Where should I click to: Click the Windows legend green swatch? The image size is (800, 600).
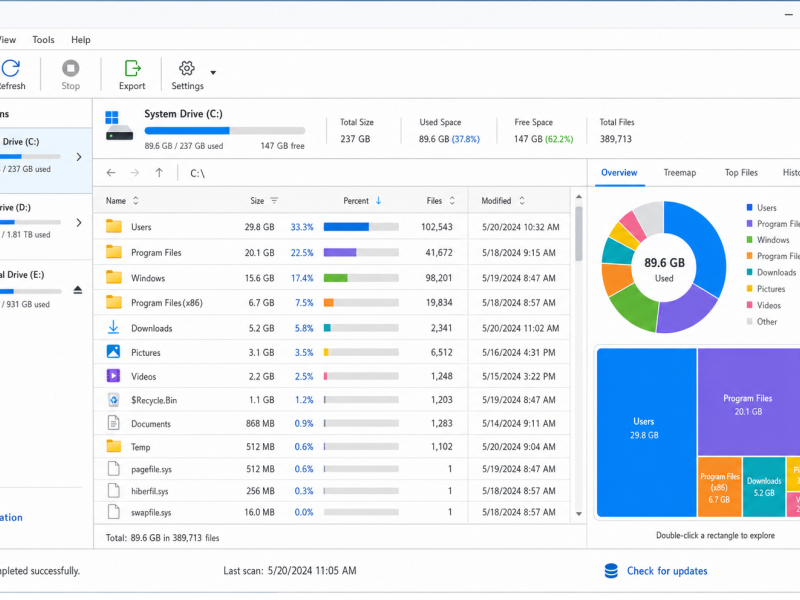749,239
